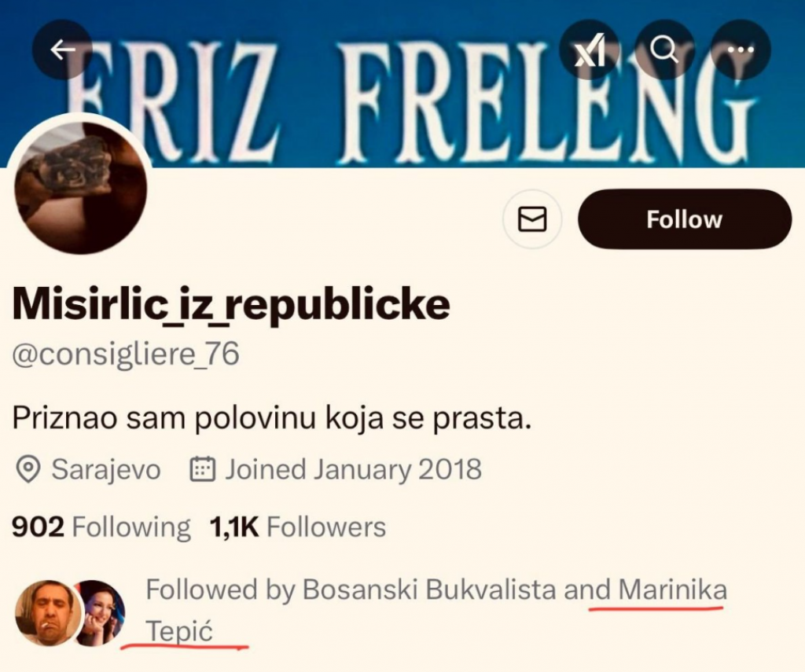This screenshot has height=672, width=805.
Task: Click the search icon in the top bar
Action: pyautogui.click(x=664, y=50)
